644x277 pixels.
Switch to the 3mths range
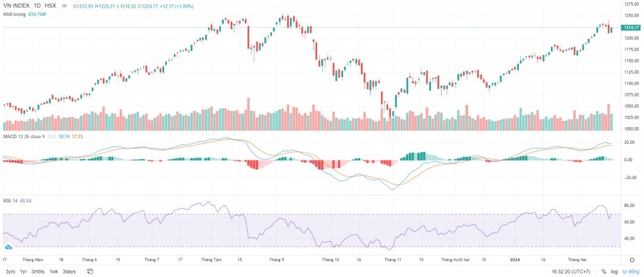38,271
